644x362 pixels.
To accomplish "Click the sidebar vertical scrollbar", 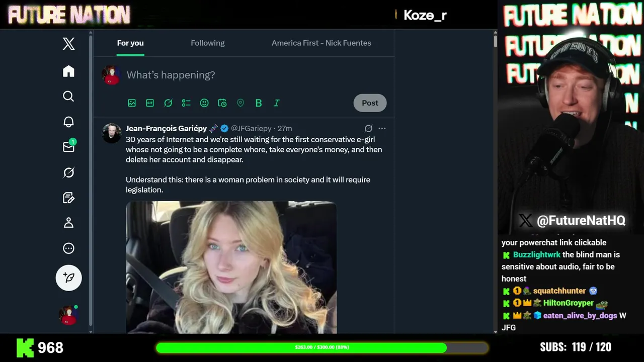I will tap(91, 181).
